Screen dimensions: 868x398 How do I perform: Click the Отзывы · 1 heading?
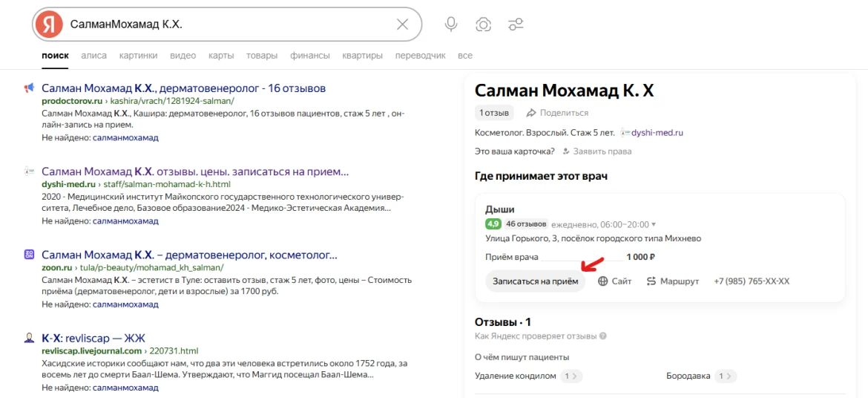503,322
